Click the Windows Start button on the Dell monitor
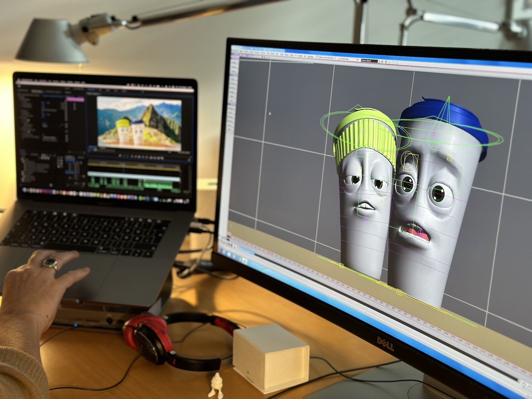Screen dimensions: 532x399 (224, 251)
